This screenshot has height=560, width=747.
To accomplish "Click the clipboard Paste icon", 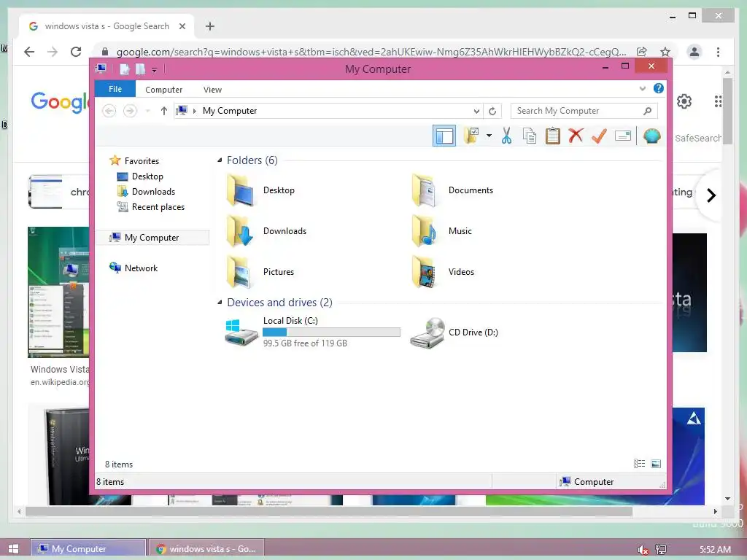I will pyautogui.click(x=553, y=136).
